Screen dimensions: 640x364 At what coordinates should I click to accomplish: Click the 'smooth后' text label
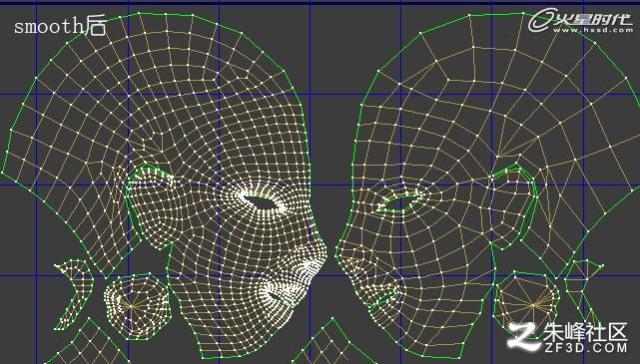click(x=61, y=27)
